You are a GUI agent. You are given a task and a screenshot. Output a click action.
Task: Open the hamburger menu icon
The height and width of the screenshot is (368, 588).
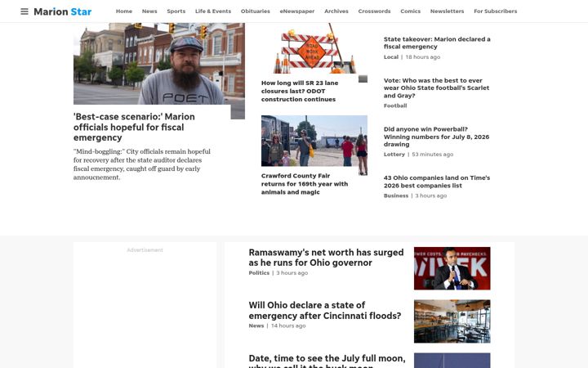[x=24, y=11]
